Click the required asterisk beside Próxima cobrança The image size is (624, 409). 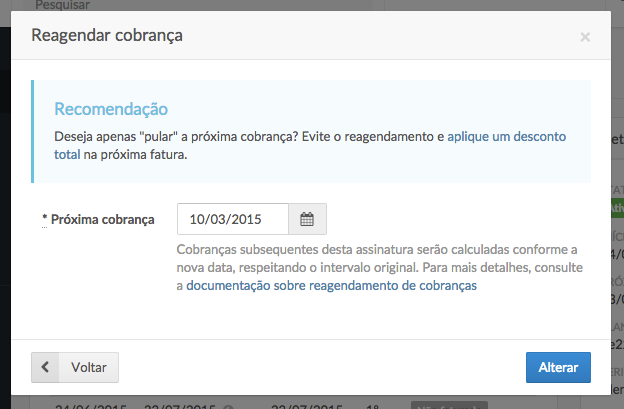click(x=45, y=220)
